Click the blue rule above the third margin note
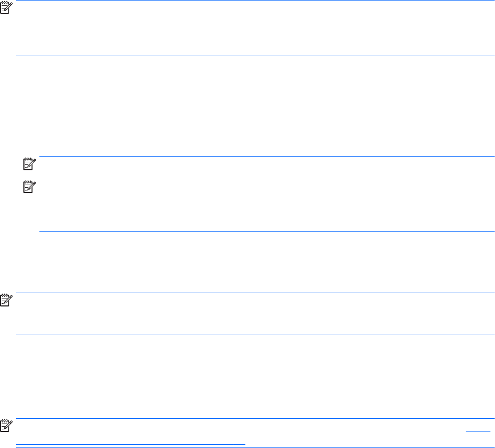Viewport: 495px width, 448px height. [255, 293]
